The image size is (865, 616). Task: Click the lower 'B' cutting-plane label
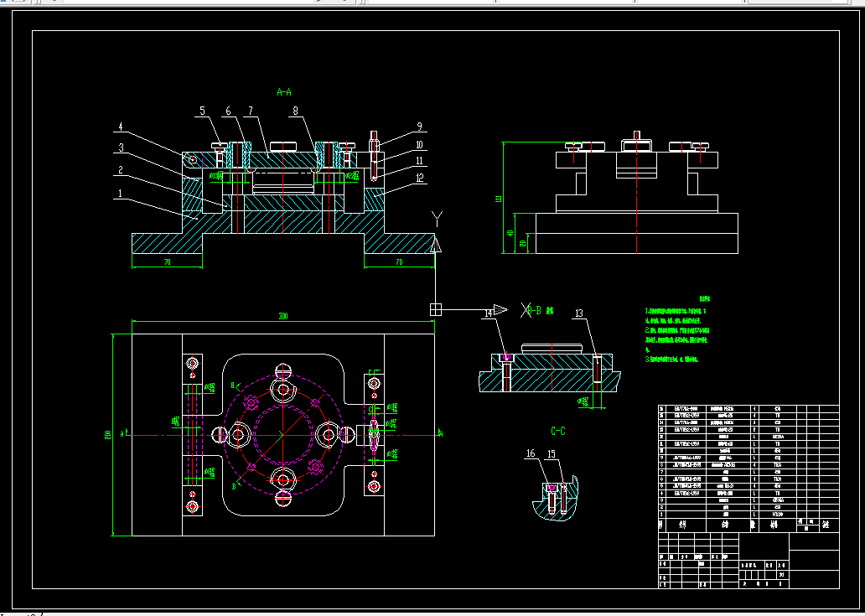point(234,486)
